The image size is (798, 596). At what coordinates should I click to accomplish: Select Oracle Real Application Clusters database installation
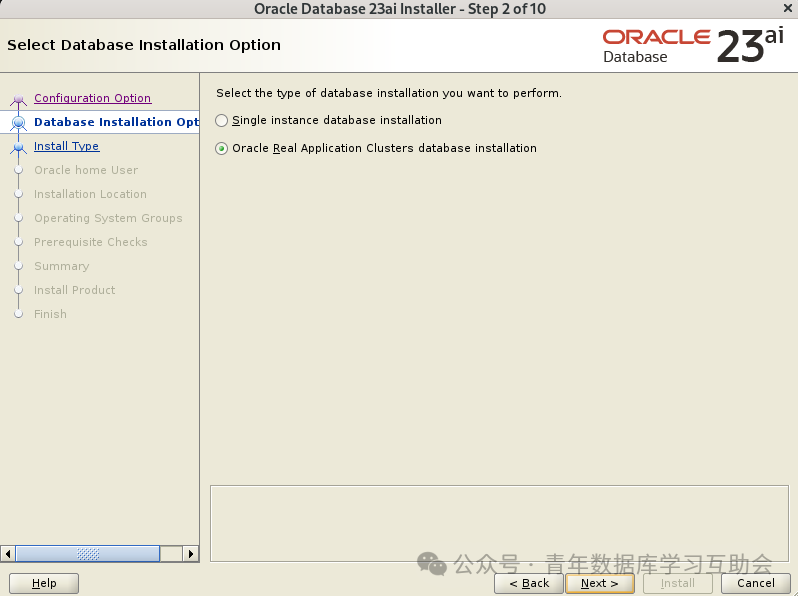tap(221, 149)
